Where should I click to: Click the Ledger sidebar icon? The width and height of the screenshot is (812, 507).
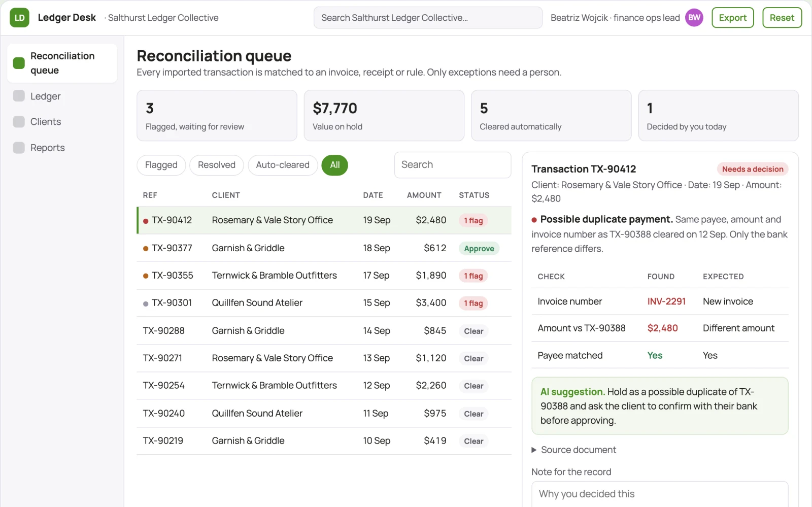(19, 96)
